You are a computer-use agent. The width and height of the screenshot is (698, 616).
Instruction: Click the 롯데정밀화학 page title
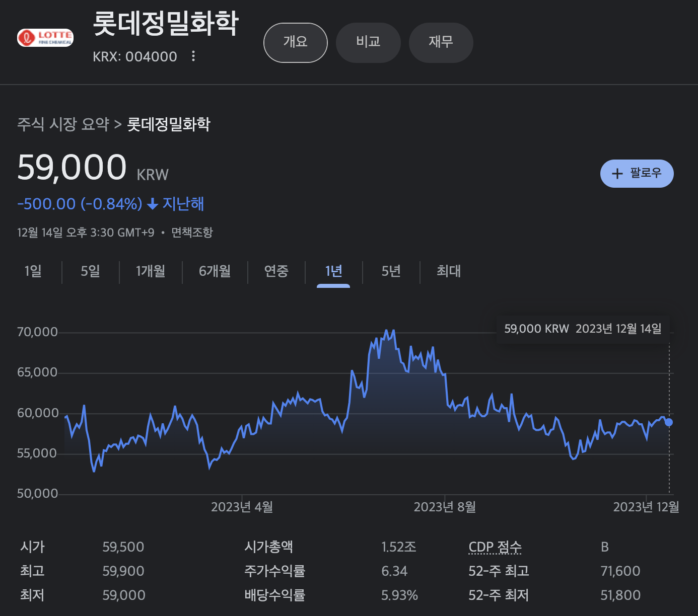(x=166, y=24)
